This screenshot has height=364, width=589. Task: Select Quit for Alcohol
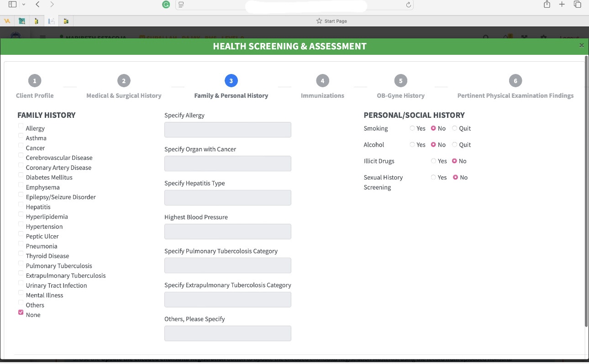point(454,145)
